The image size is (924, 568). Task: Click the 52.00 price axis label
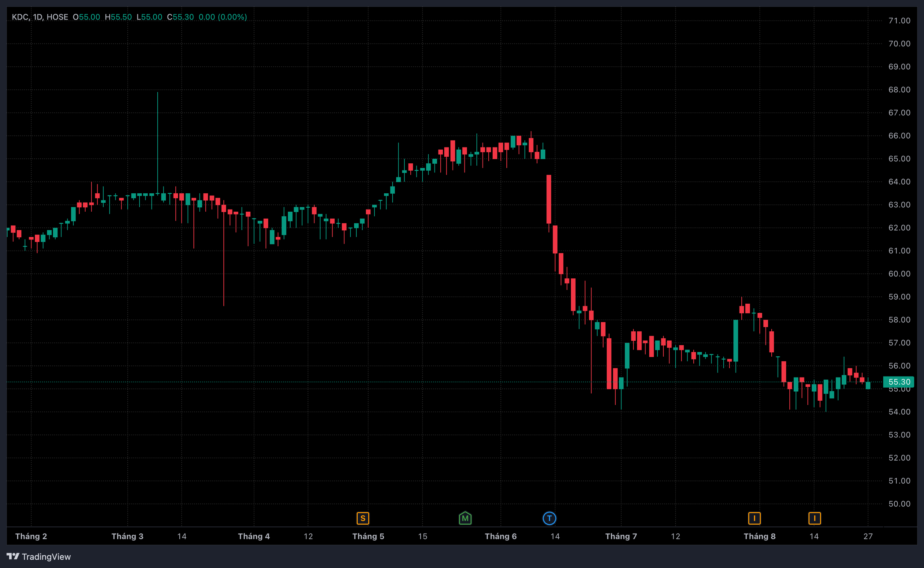coord(899,458)
